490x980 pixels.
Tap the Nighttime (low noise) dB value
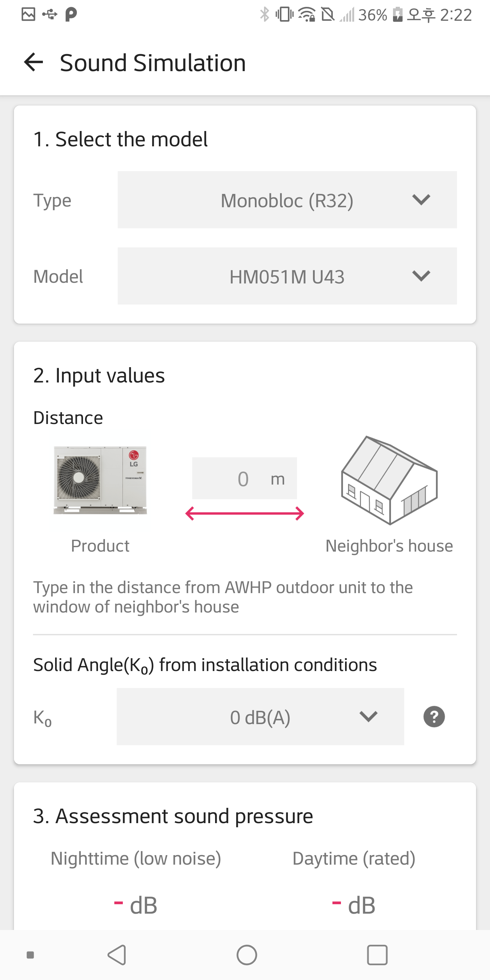coord(136,905)
